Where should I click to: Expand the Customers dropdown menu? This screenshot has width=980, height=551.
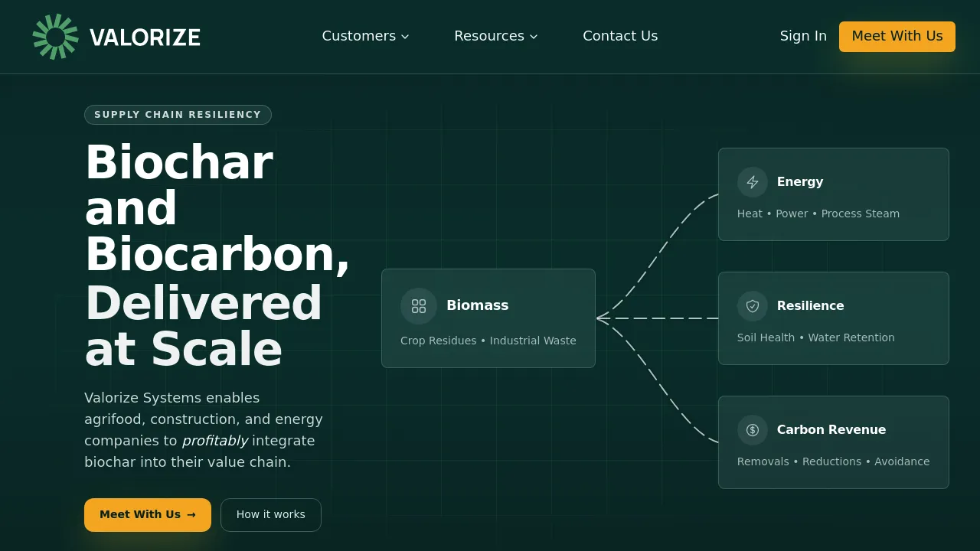[x=366, y=36]
